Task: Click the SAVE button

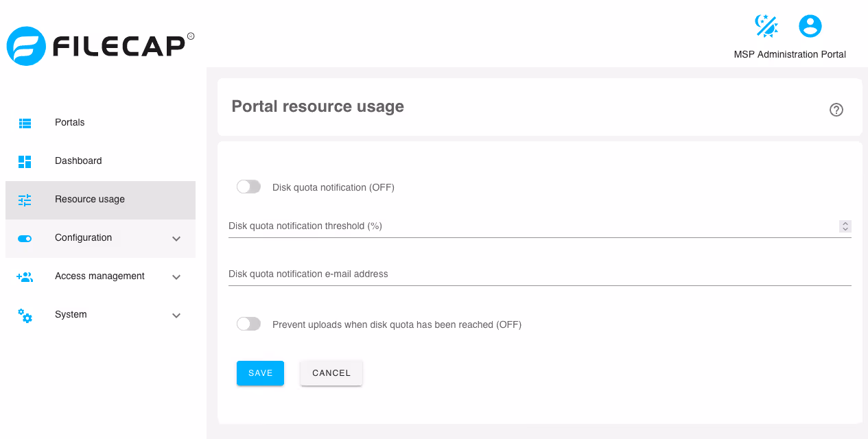Action: [x=260, y=373]
